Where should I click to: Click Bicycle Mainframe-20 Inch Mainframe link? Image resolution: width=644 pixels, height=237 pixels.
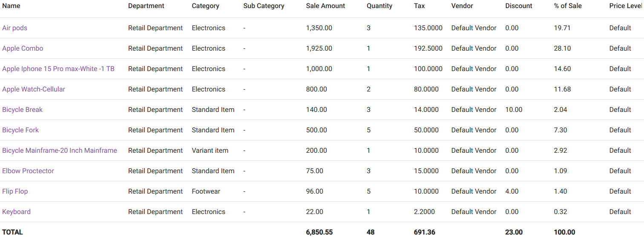(60, 151)
